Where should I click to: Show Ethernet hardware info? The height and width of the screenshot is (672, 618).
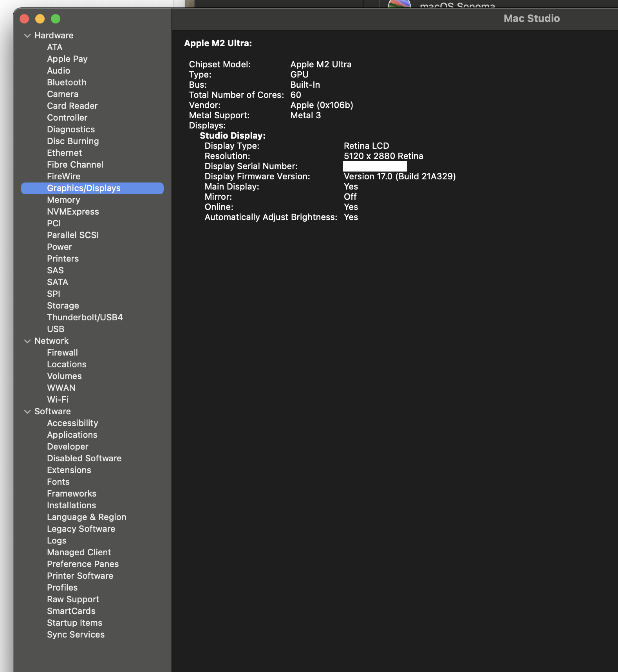[x=65, y=153]
